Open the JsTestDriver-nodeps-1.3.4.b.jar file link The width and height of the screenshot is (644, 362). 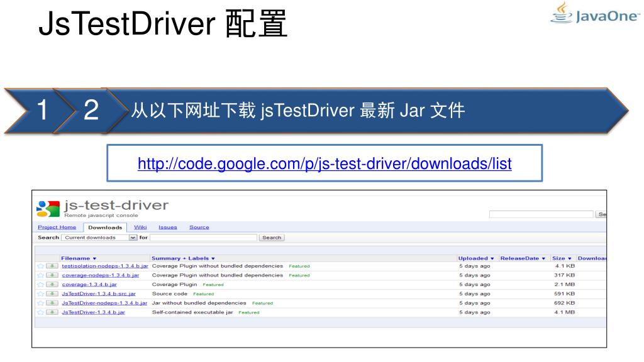(104, 303)
